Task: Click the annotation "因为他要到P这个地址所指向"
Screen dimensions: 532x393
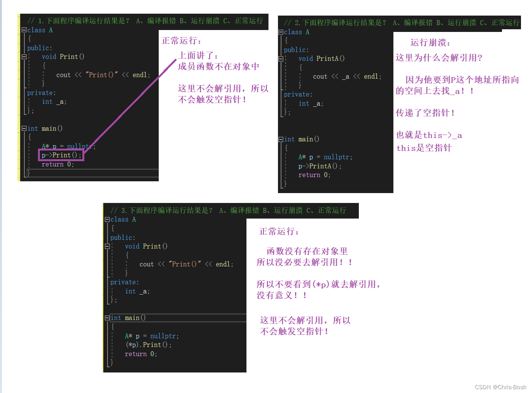Action: pyautogui.click(x=462, y=80)
